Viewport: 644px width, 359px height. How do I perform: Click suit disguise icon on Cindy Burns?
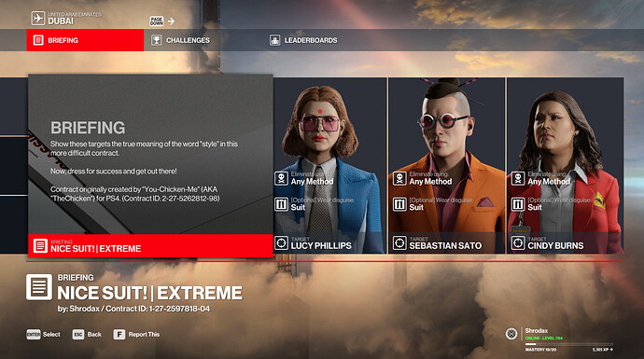[x=518, y=204]
